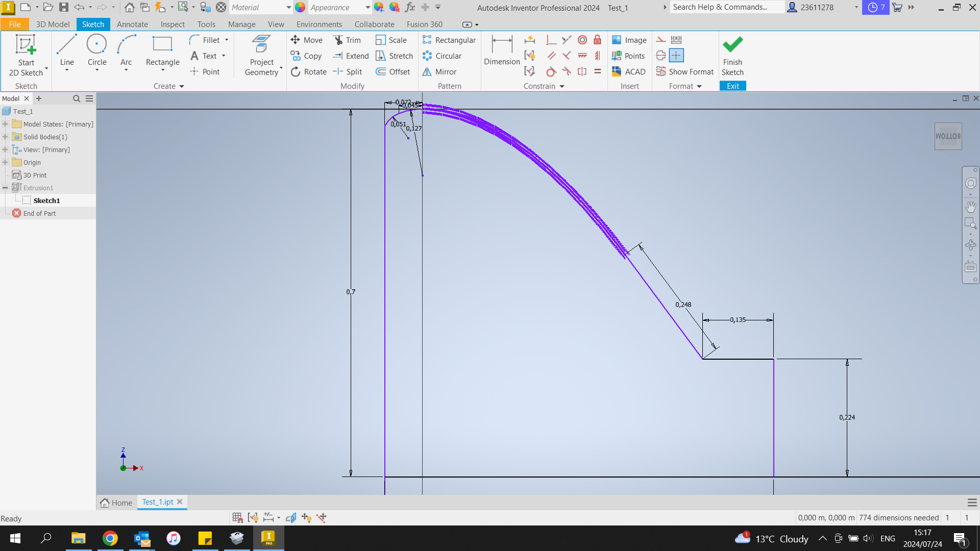Click the Finish Sketch button
This screenshot has width=980, height=551.
click(x=732, y=55)
